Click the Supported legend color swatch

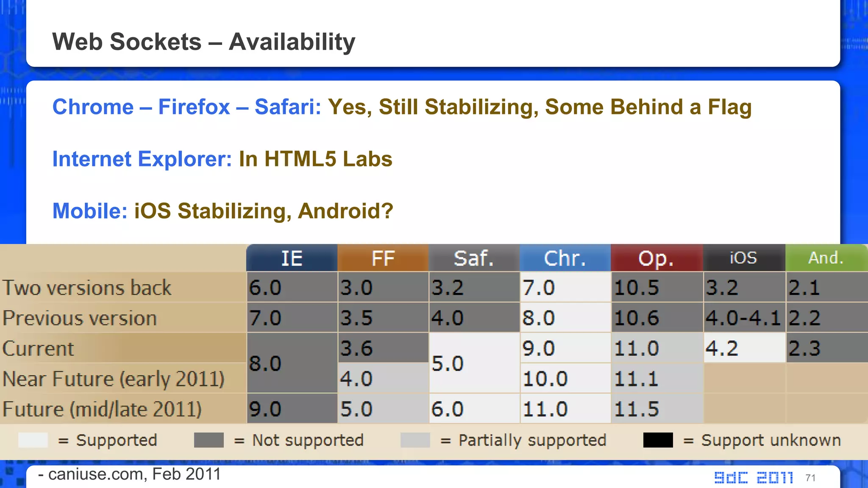click(33, 440)
